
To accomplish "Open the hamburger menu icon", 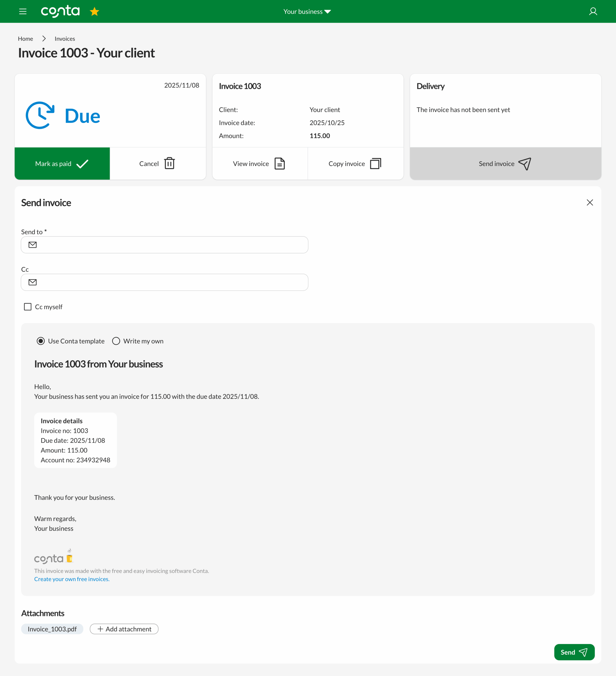I will point(22,11).
